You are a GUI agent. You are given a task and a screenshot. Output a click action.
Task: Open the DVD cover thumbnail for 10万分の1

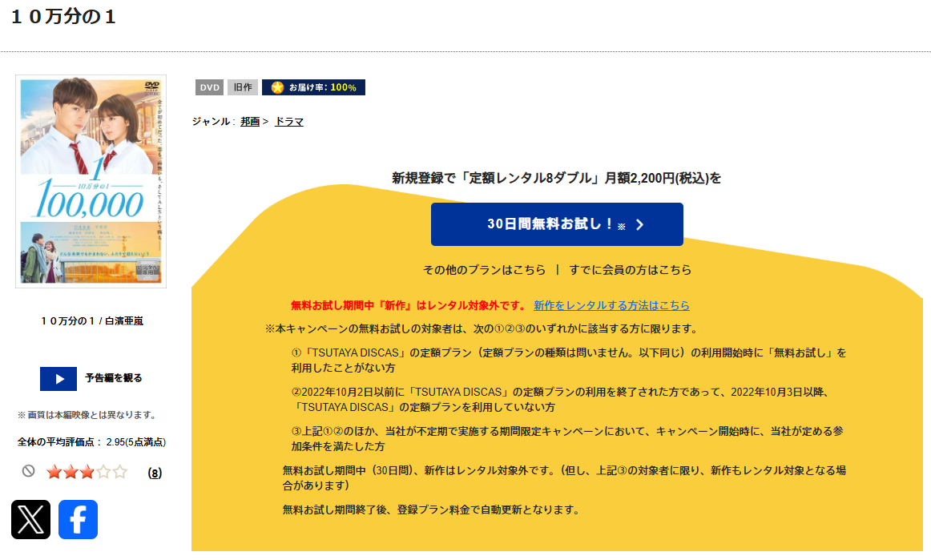point(91,181)
